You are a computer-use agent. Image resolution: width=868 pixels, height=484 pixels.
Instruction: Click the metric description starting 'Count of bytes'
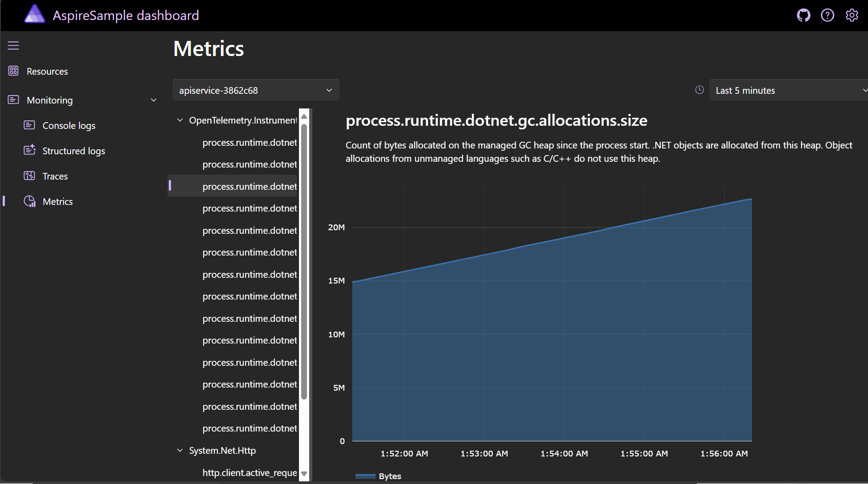[x=599, y=152]
